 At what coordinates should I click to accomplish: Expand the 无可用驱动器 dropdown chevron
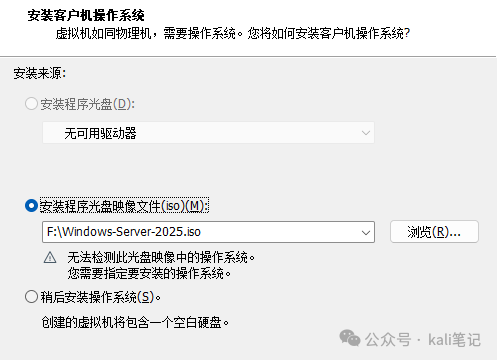[x=366, y=133]
